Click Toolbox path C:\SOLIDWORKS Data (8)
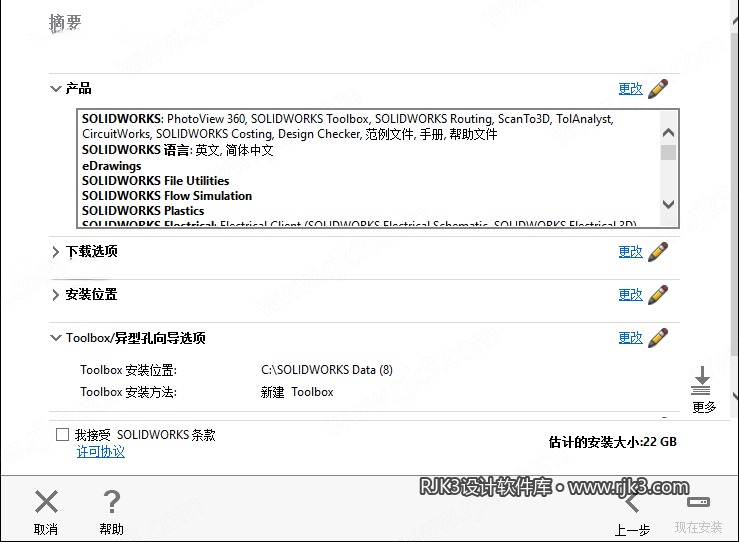This screenshot has height=542, width=739. pos(327,370)
